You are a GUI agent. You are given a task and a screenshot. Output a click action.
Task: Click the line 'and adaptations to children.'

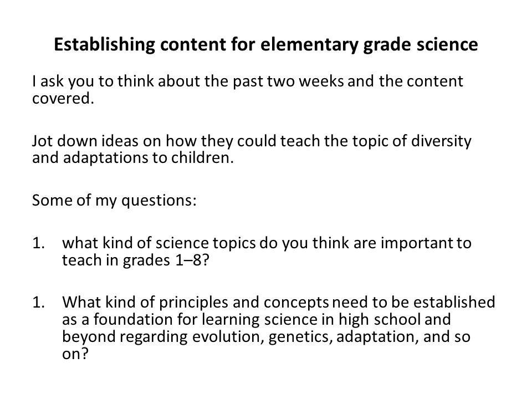133,158
